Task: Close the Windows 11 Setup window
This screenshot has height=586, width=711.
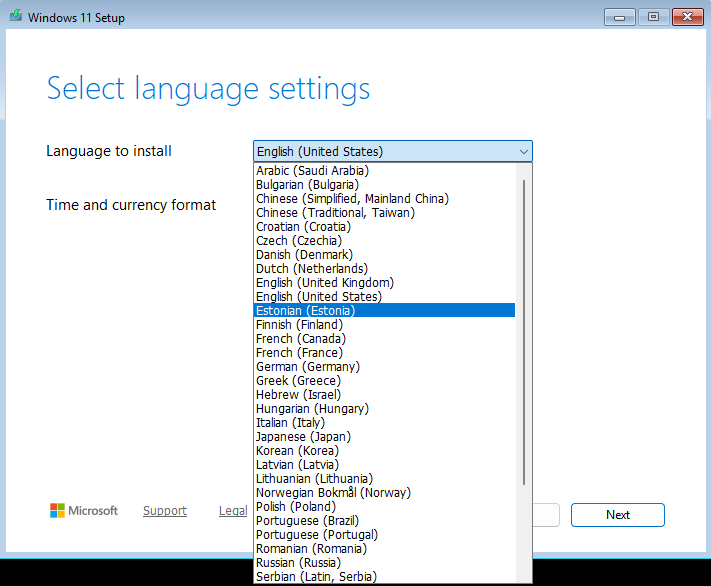Action: click(687, 17)
